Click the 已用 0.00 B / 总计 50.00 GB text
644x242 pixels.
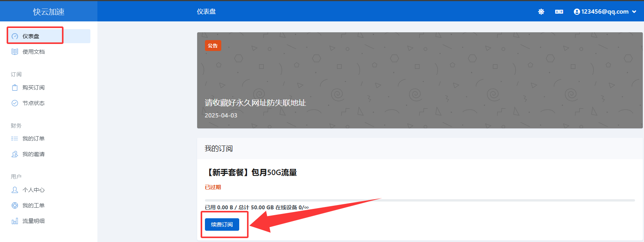(x=239, y=207)
